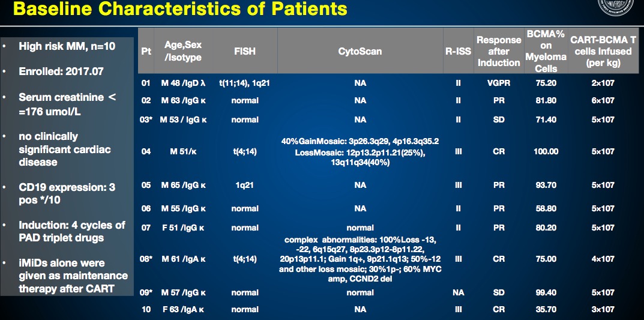Click the 'FISH' column header
Screen dimensions: 644x320
click(245, 52)
